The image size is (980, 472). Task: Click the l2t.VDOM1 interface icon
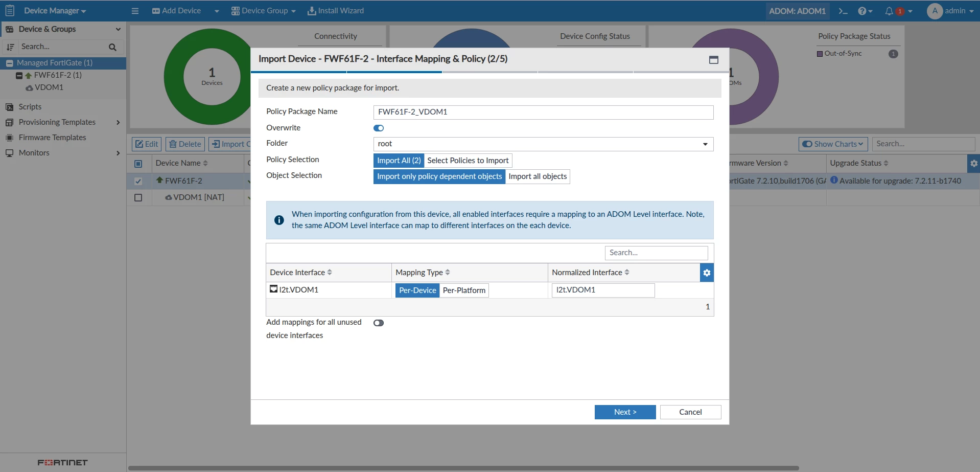[x=274, y=289]
